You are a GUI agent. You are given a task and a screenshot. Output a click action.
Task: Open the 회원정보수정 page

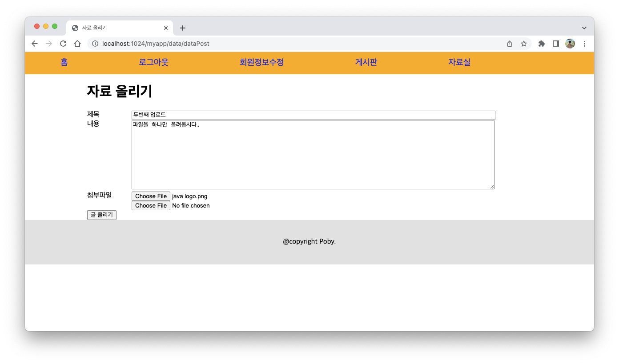(x=261, y=62)
